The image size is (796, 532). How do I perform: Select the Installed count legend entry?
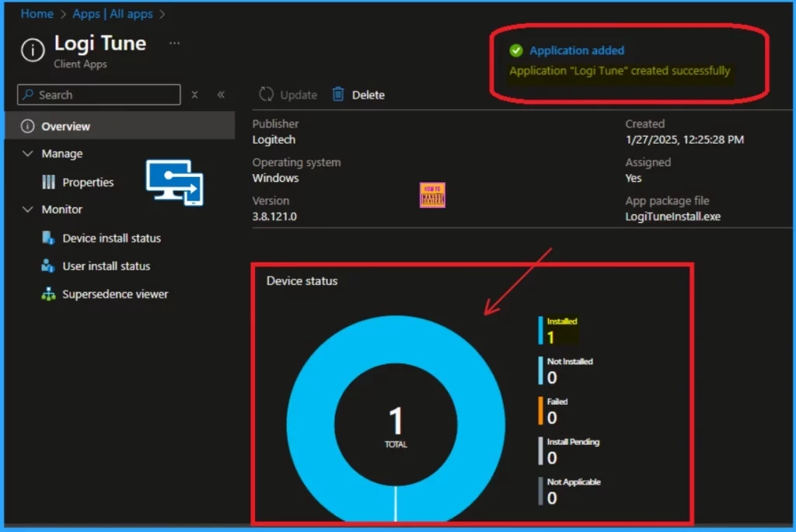[558, 330]
